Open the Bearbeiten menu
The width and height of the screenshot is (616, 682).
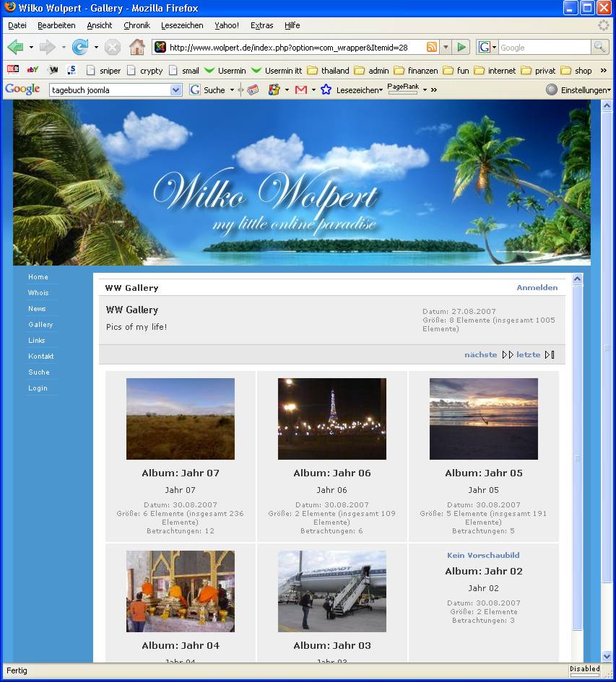click(56, 25)
